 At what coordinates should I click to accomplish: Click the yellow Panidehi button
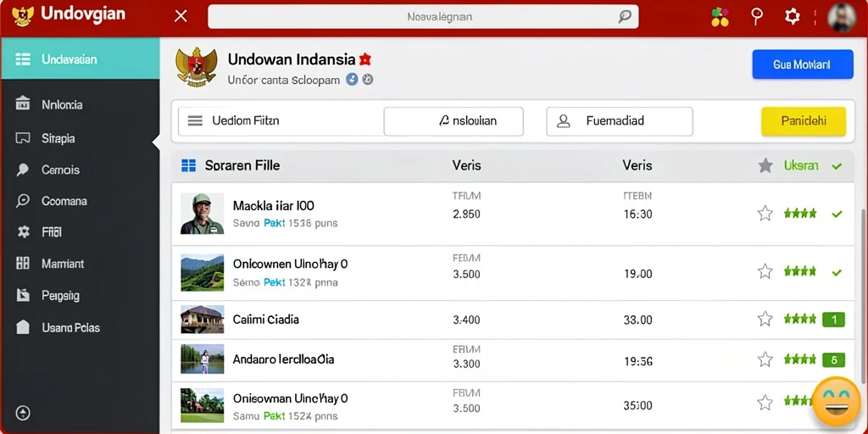pos(804,121)
